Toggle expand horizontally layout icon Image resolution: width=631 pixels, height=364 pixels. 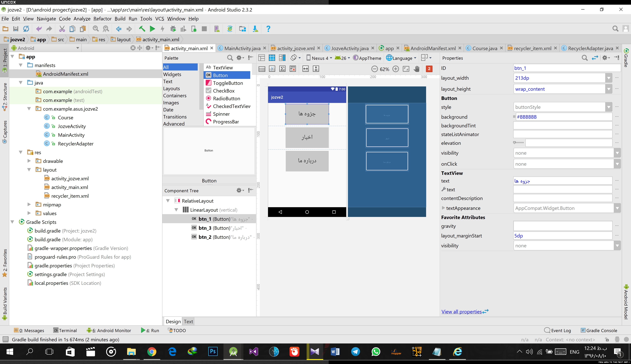tap(305, 69)
